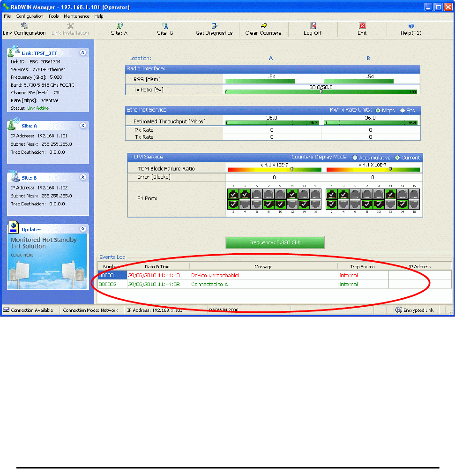This screenshot has width=455, height=476.
Task: Select Site A E1 port 1
Action: pos(233,194)
